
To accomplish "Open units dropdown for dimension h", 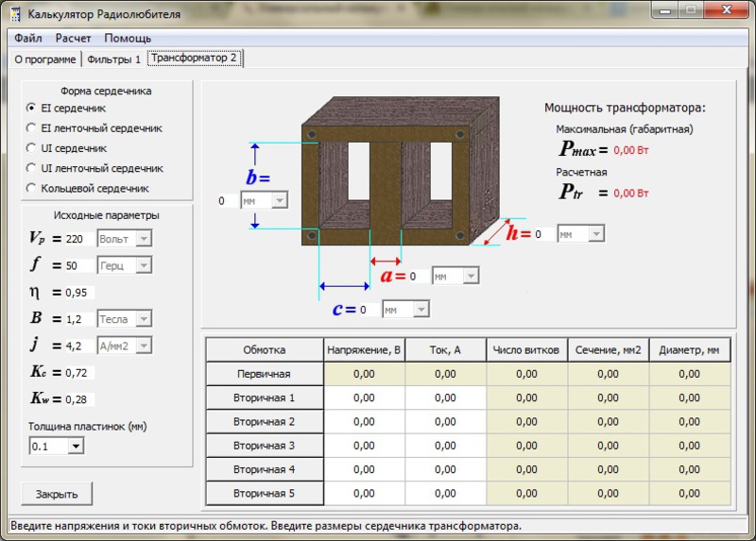I will point(594,233).
